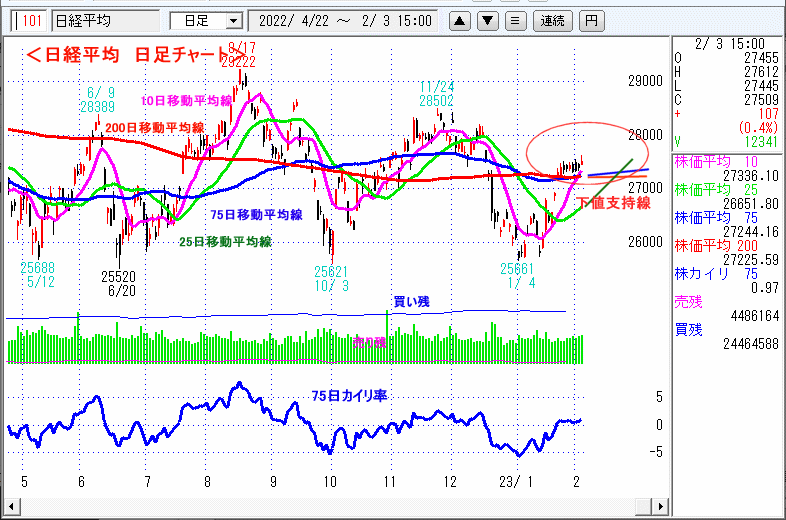
Task: Click the 株価平均 75 legend label
Action: pos(716,218)
